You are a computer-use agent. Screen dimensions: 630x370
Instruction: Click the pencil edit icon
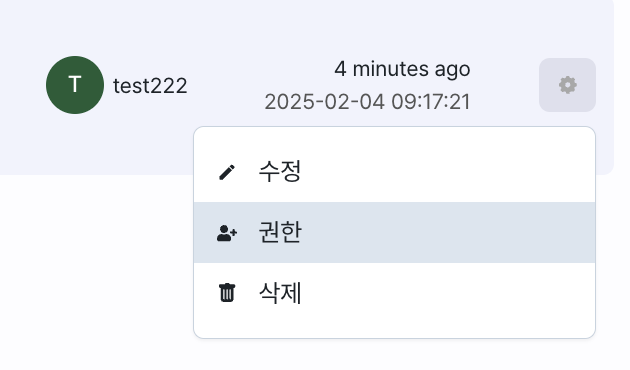[227, 172]
